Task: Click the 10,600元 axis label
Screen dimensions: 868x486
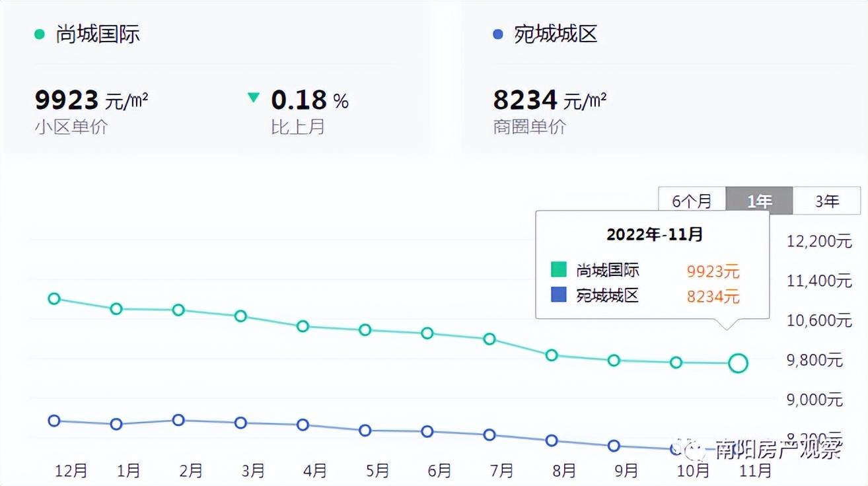Action: coord(819,320)
